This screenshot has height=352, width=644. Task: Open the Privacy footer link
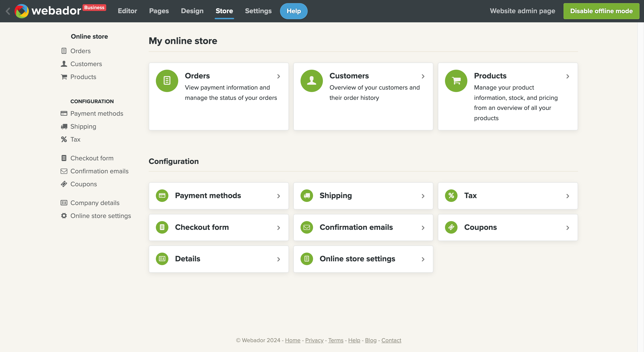[x=314, y=340]
